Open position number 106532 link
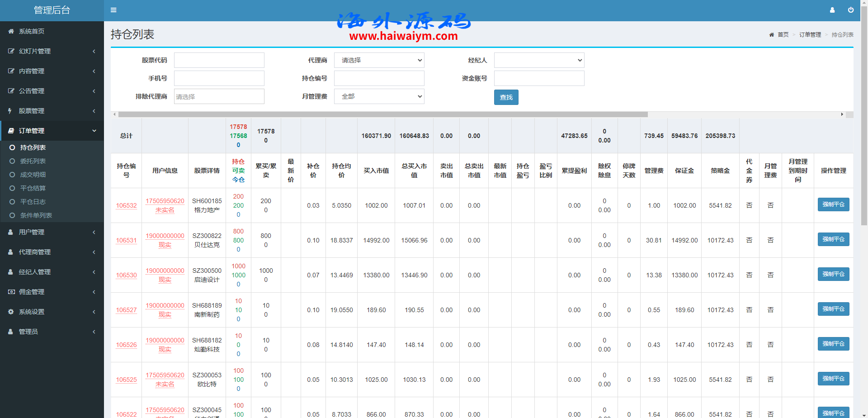Viewport: 868px width, 418px height. [126, 205]
